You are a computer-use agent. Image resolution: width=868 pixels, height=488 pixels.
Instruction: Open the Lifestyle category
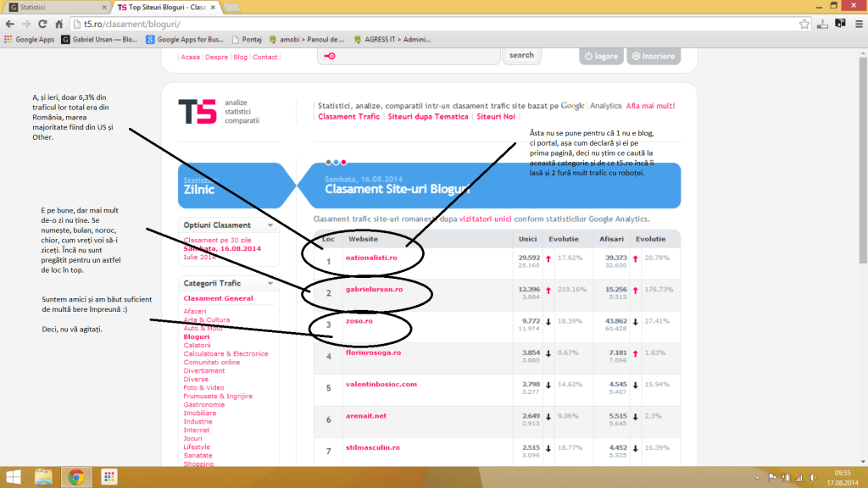click(x=197, y=447)
